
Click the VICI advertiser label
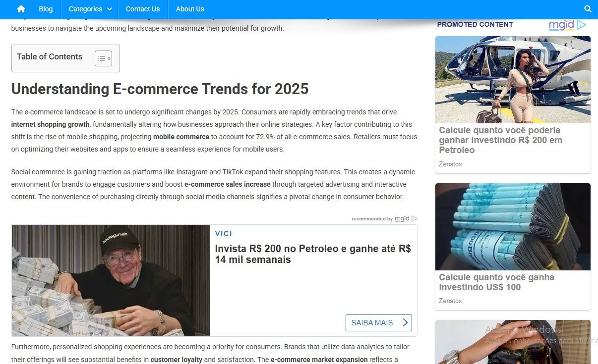(224, 234)
